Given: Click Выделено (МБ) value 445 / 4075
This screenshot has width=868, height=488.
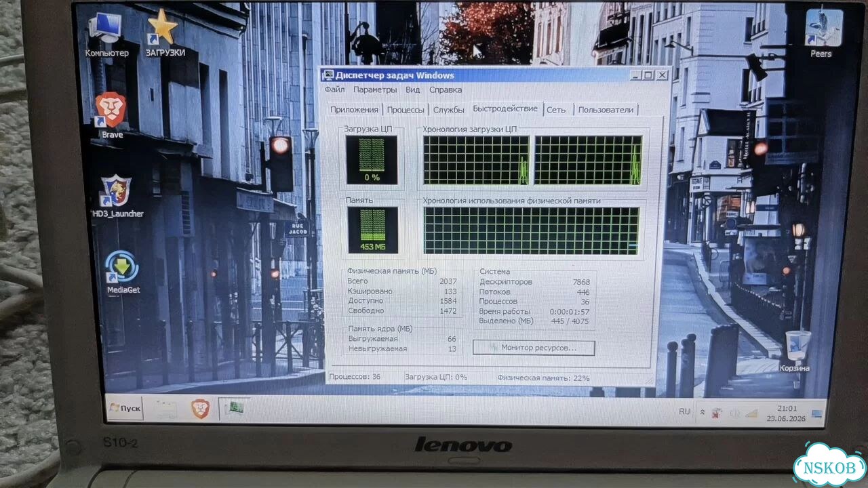Looking at the screenshot, I should pos(570,321).
